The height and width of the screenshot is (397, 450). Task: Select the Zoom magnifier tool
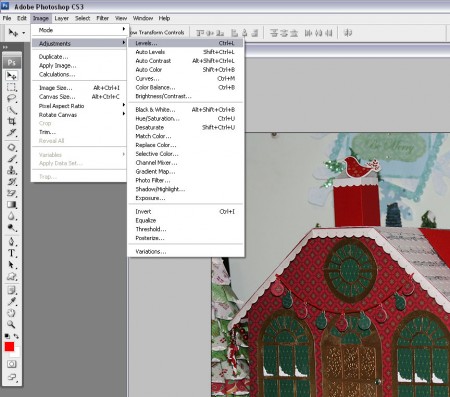point(12,324)
